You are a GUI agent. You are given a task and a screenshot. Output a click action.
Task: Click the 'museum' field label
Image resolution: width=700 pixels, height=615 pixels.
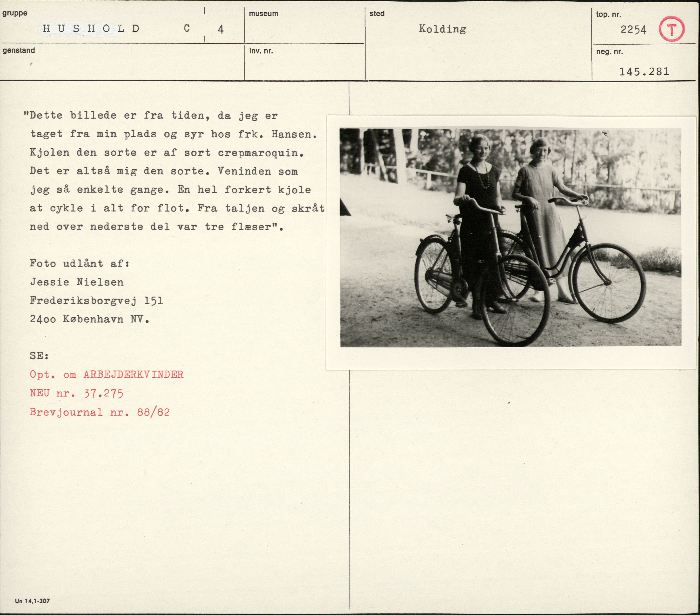(263, 14)
